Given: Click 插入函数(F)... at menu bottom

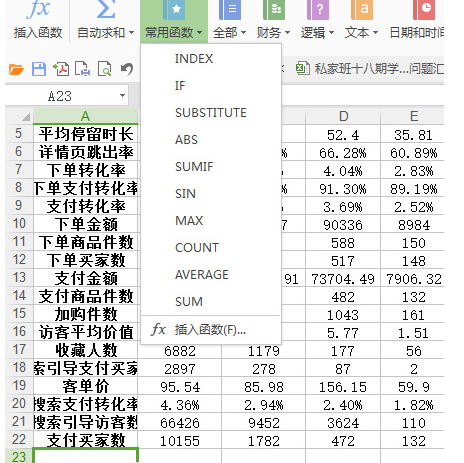Looking at the screenshot, I should [210, 330].
